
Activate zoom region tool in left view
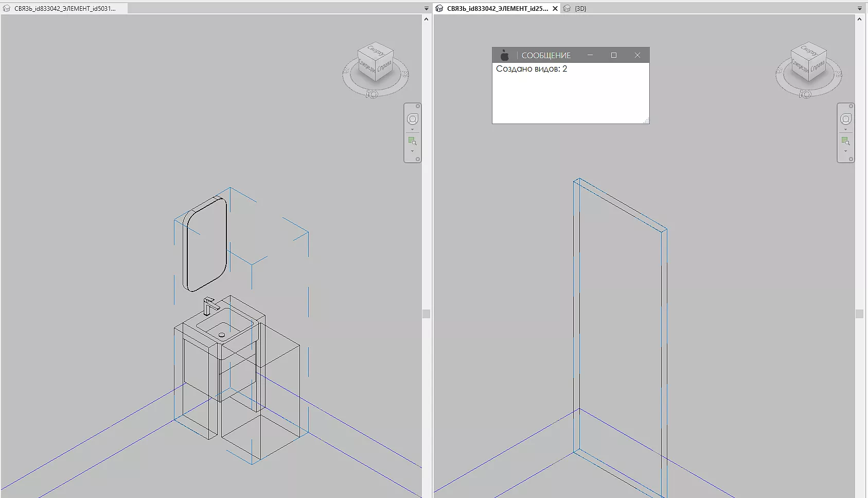tap(412, 141)
